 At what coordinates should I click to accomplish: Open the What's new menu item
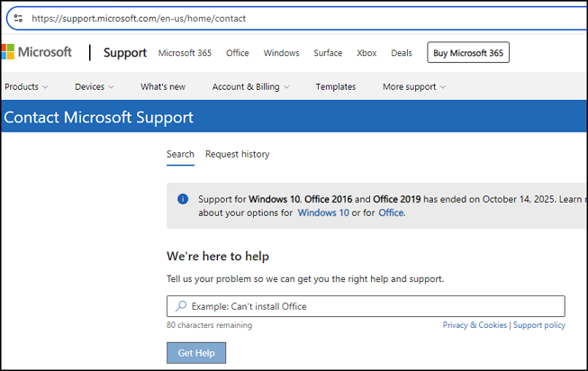(163, 86)
